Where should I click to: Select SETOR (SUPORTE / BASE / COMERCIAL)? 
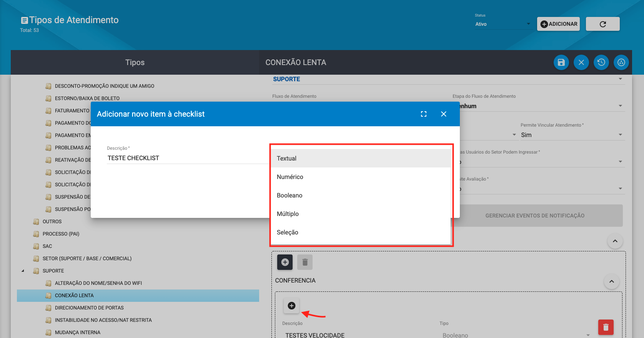[x=87, y=258]
